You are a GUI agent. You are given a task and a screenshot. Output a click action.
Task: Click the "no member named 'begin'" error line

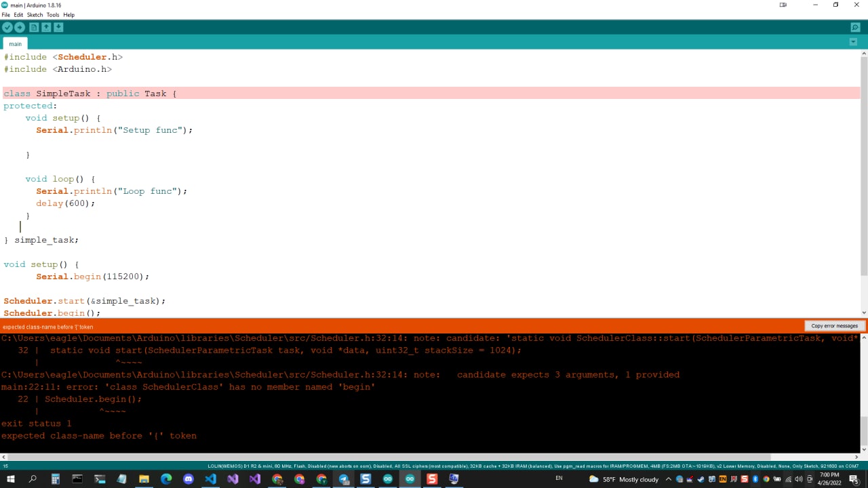pos(188,387)
